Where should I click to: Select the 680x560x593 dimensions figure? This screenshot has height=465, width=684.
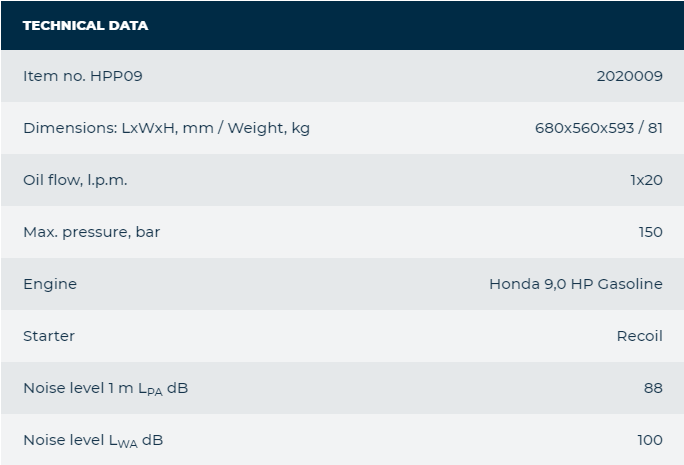[584, 128]
